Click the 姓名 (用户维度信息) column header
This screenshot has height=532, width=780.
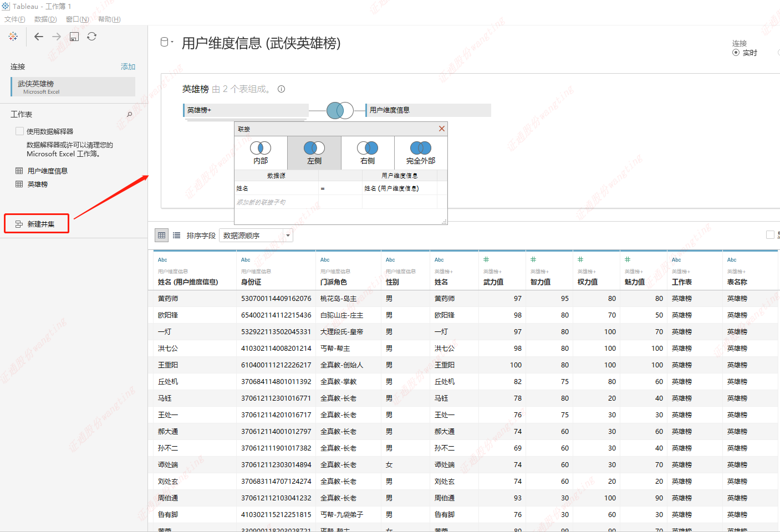point(188,282)
